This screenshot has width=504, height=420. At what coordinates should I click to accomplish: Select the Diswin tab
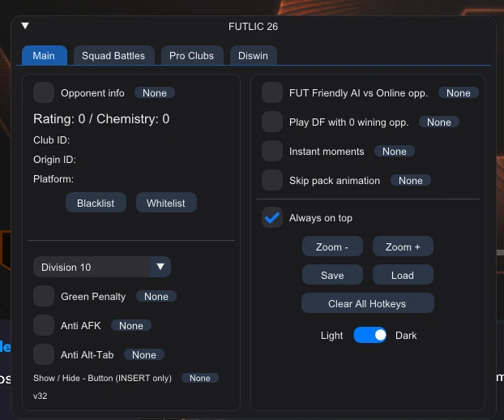253,56
